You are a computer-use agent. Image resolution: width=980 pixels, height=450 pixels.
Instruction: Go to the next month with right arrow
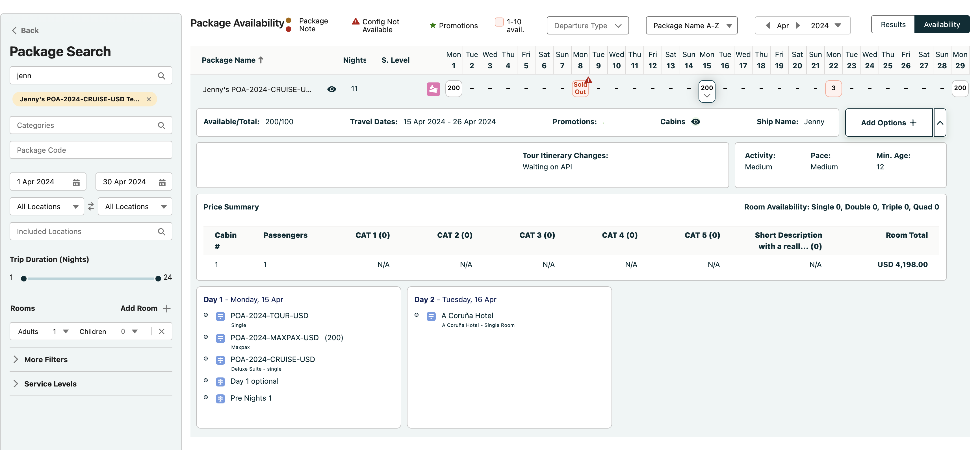point(798,25)
